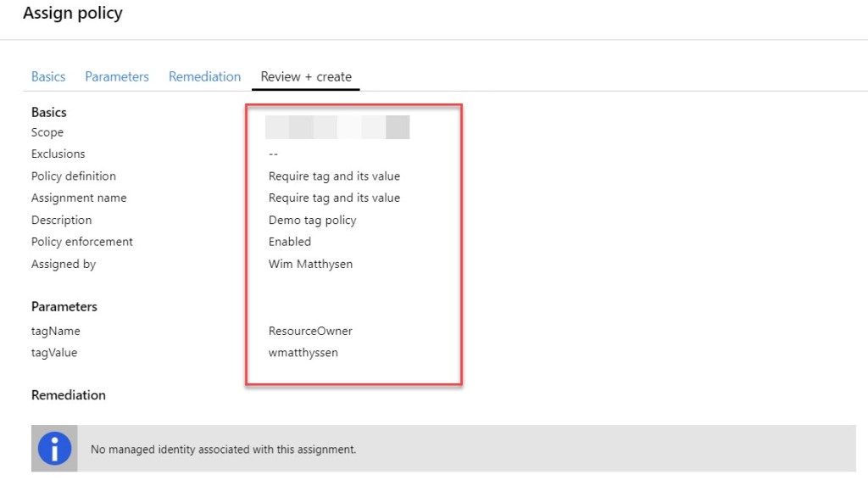Viewport: 868px width, 486px height.
Task: Click the blue info icon
Action: pyautogui.click(x=55, y=449)
